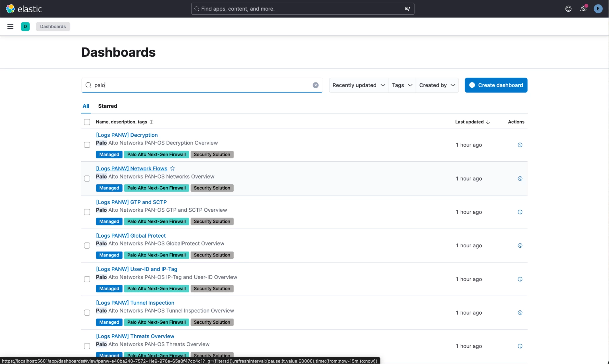Open the help menu lifebuoy icon
The height and width of the screenshot is (364, 609).
point(568,9)
